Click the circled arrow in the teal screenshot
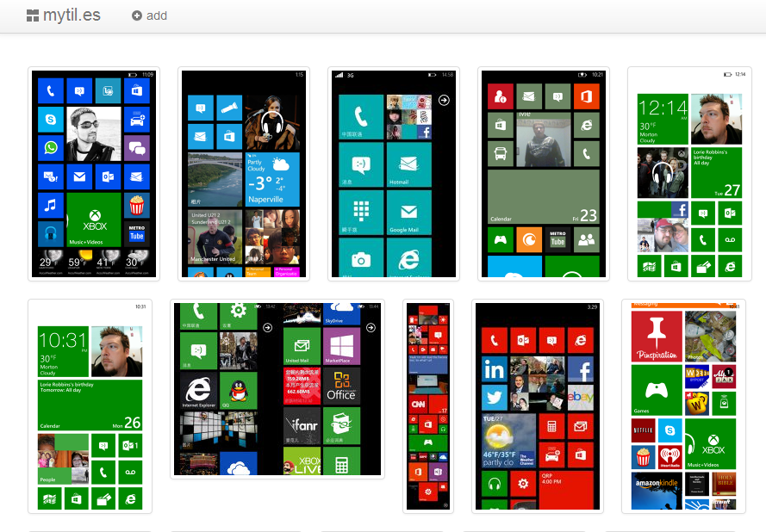766x532 pixels. pyautogui.click(x=444, y=100)
